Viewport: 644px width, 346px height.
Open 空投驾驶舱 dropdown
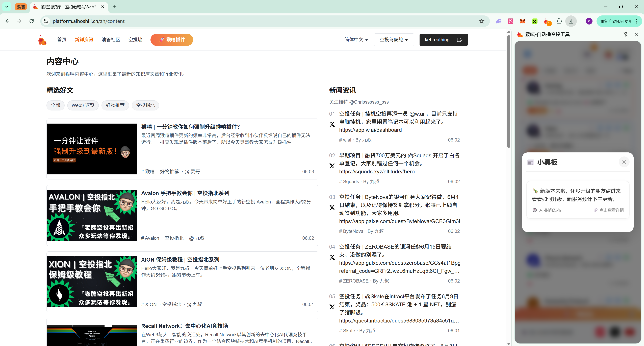pos(394,39)
